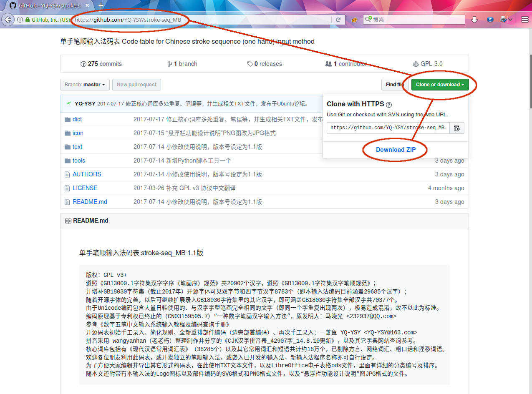This screenshot has width=532, height=394.
Task: Click the file icon beside LICENSE
Action: [68, 188]
